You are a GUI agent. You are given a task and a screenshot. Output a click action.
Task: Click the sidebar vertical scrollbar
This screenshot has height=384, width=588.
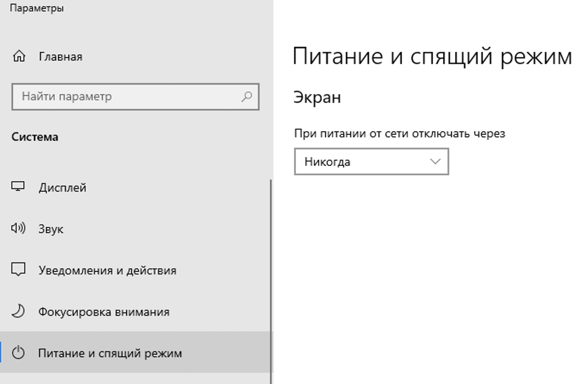point(271,281)
